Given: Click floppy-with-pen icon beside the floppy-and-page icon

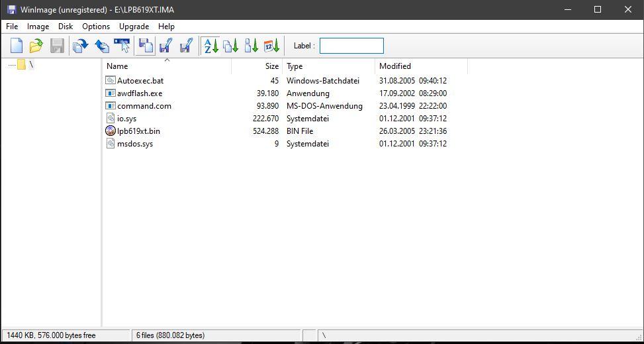Looking at the screenshot, I should click(166, 46).
